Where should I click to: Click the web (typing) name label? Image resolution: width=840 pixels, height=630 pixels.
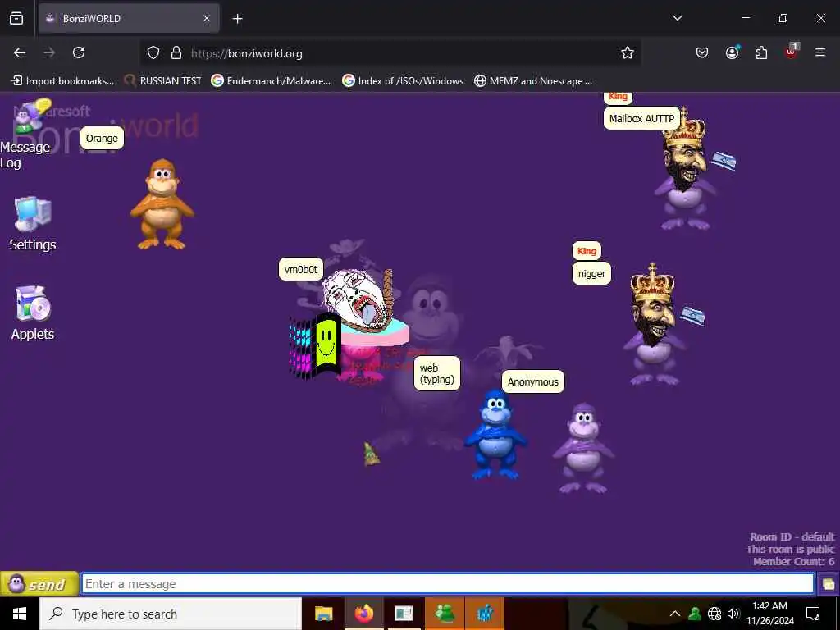pos(437,373)
